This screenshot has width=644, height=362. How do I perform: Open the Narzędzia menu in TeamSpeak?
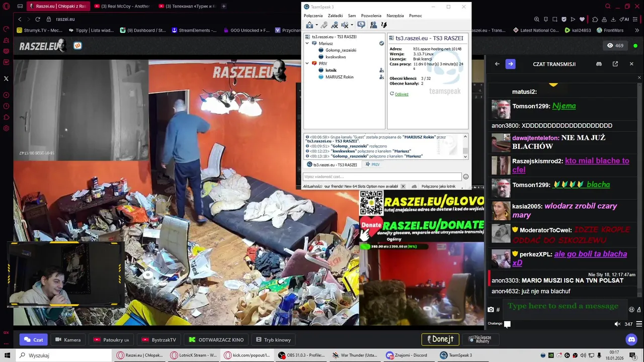[x=395, y=16]
